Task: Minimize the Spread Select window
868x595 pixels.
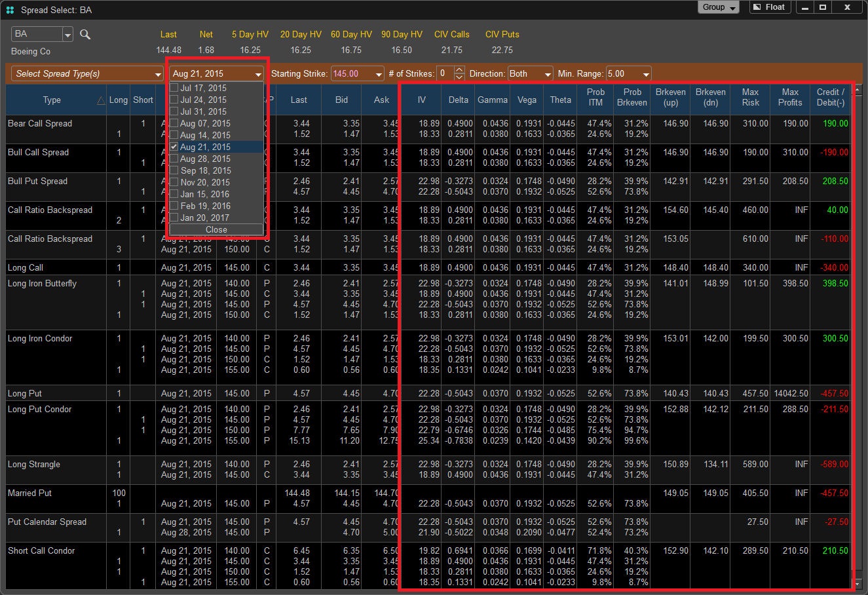Action: (805, 7)
